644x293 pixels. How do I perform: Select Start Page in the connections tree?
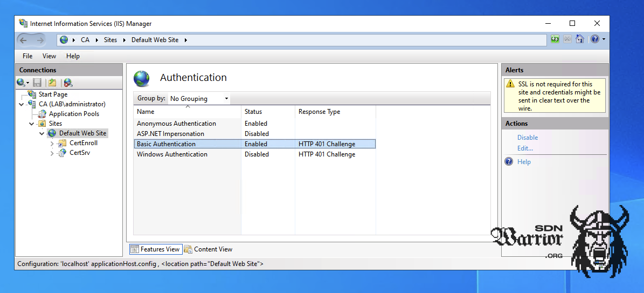pos(53,94)
